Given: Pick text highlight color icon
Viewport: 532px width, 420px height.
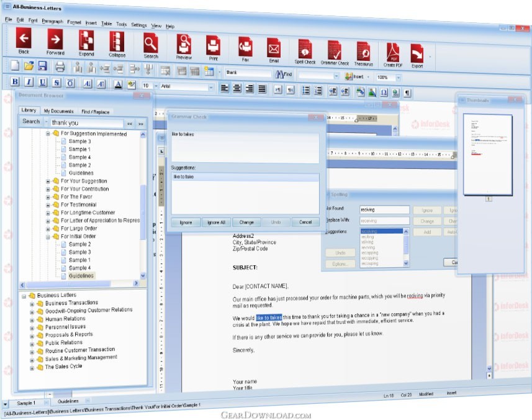Looking at the screenshot, I should click(x=131, y=85).
